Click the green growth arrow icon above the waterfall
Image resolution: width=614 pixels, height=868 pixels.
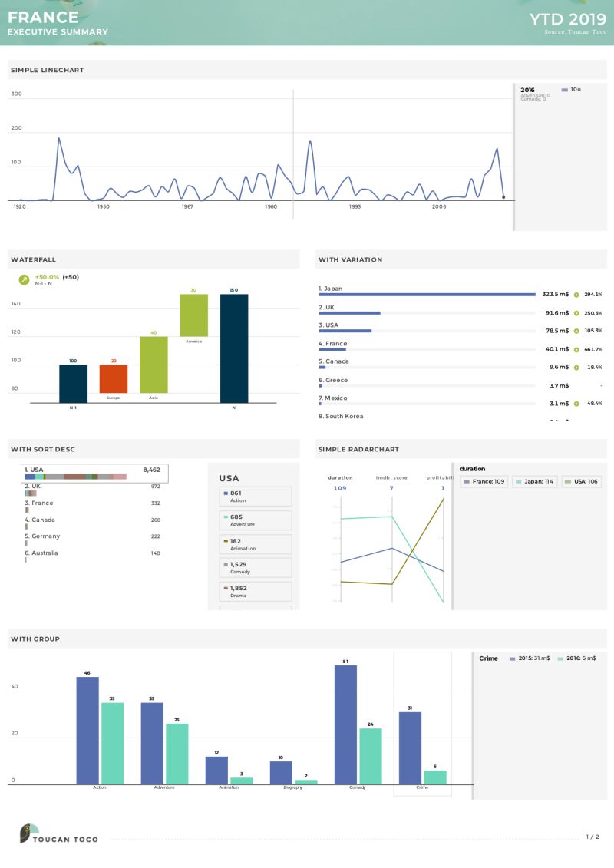pyautogui.click(x=22, y=279)
